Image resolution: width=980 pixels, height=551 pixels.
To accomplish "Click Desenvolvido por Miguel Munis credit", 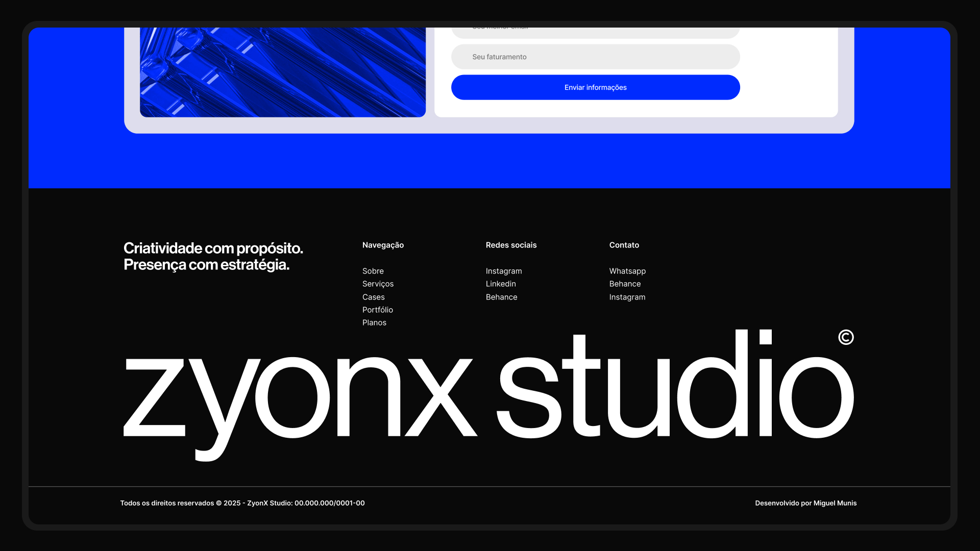I will pos(805,503).
